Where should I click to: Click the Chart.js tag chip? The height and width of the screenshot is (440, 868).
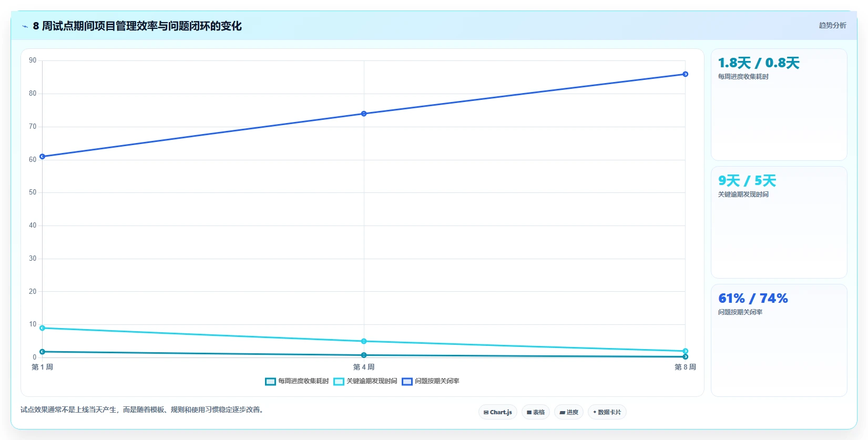pyautogui.click(x=498, y=412)
